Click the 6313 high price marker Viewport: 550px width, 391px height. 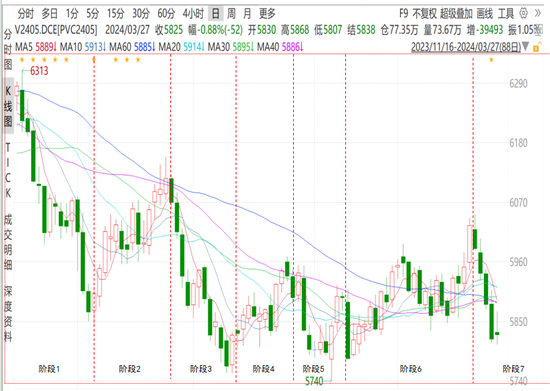[39, 71]
